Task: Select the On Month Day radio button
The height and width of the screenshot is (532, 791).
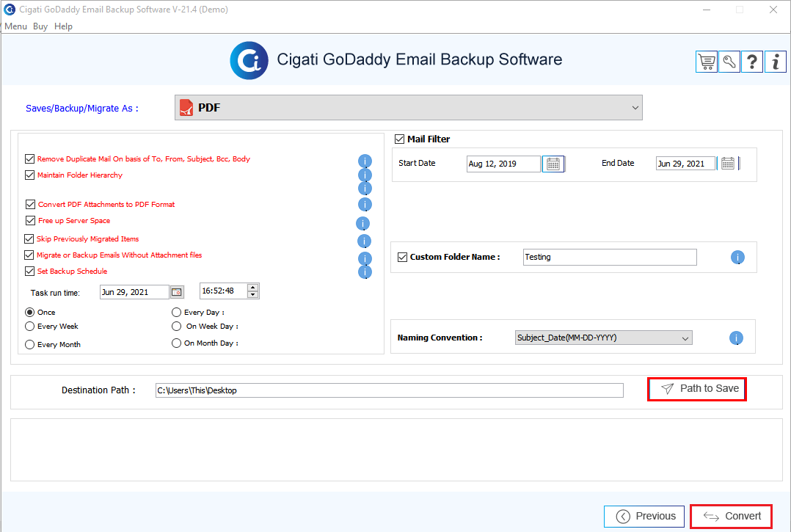Action: tap(176, 343)
